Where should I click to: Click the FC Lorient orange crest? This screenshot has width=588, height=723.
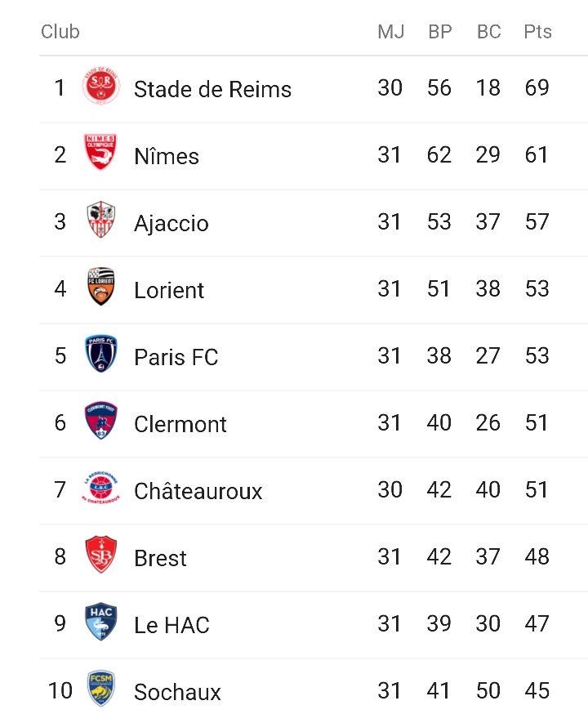(101, 288)
